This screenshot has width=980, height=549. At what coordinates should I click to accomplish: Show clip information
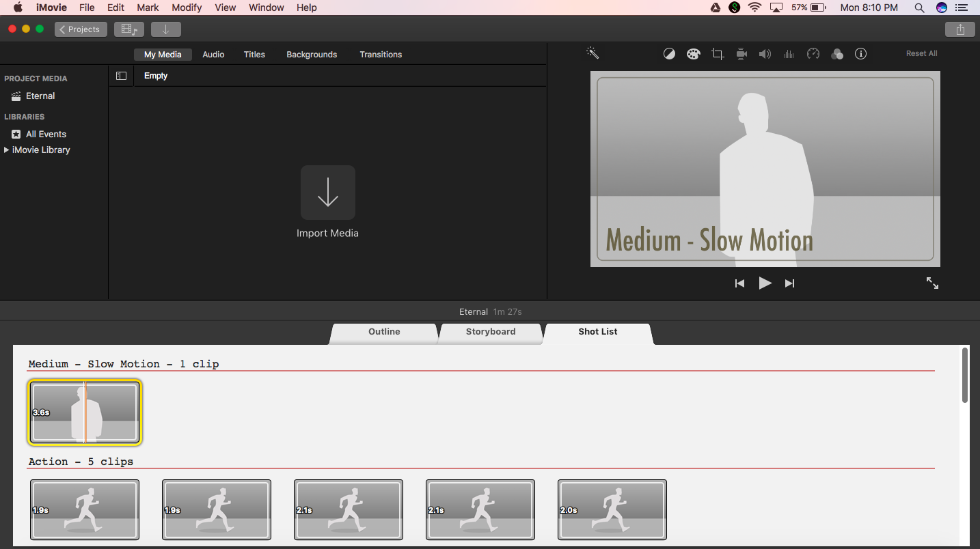pos(861,54)
